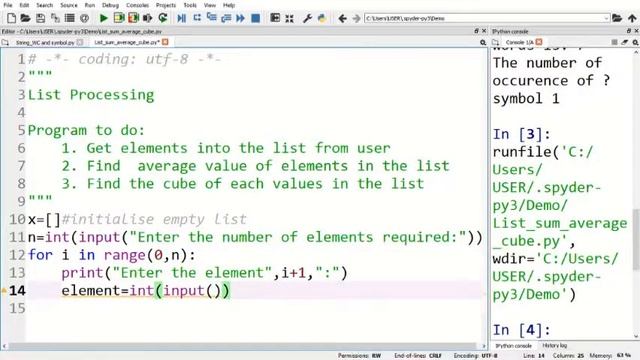Open the Projects menu

tap(166, 5)
